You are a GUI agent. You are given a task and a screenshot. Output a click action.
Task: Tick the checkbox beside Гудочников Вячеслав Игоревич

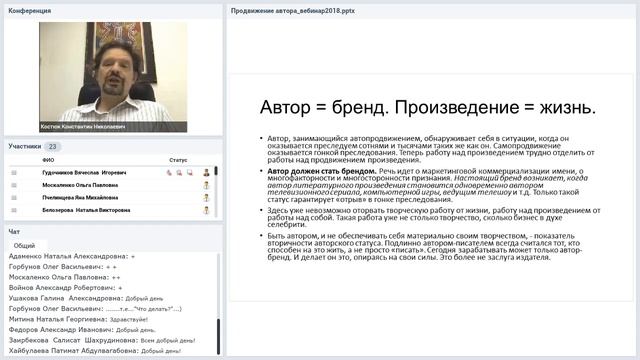14,173
